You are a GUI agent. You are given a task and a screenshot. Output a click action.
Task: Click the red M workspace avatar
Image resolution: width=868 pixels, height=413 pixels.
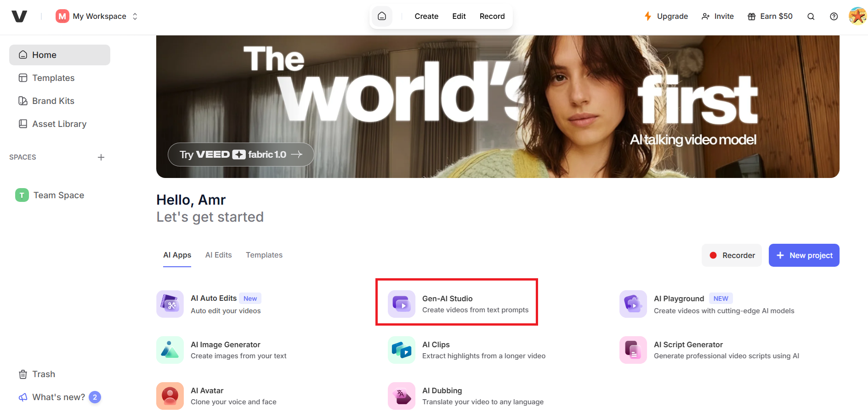62,17
